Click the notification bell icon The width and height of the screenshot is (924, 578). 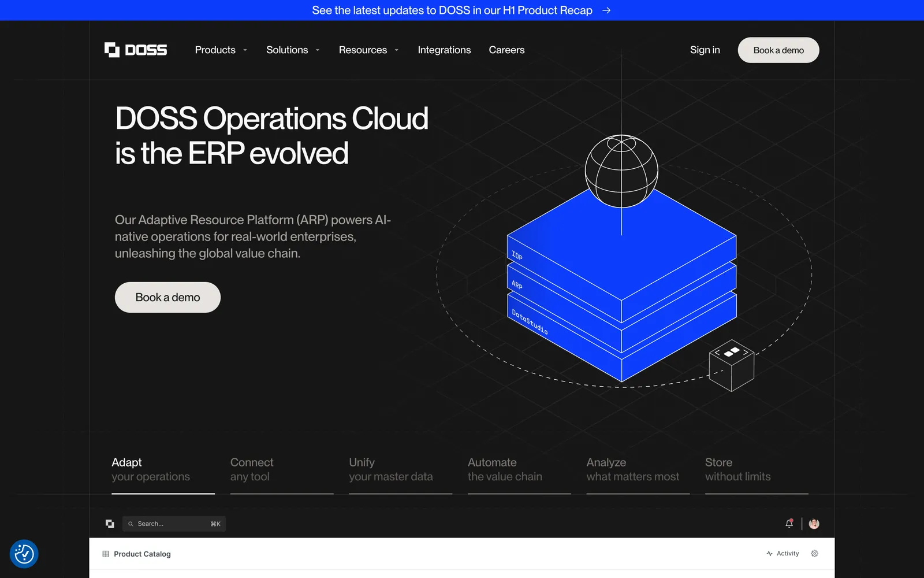pyautogui.click(x=789, y=524)
